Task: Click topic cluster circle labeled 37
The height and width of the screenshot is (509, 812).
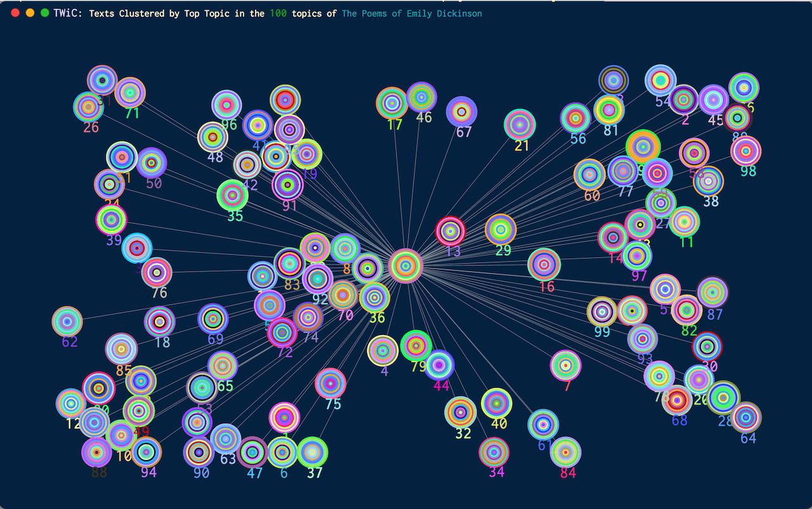Action: pos(312,453)
